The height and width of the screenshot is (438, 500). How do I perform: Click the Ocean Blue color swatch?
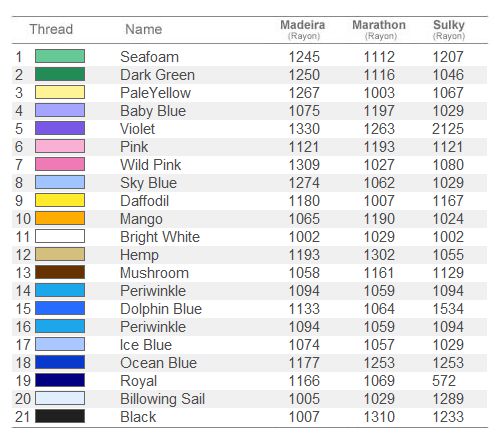[x=60, y=362]
